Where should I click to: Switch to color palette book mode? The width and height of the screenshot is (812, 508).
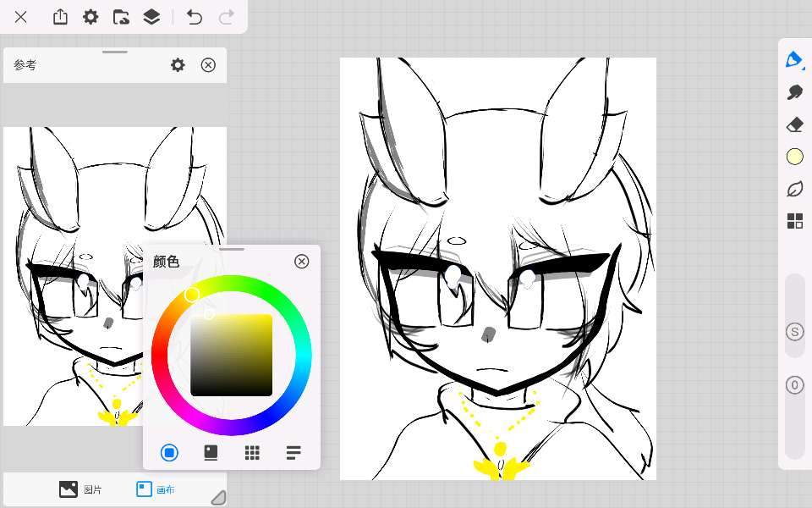coord(211,453)
